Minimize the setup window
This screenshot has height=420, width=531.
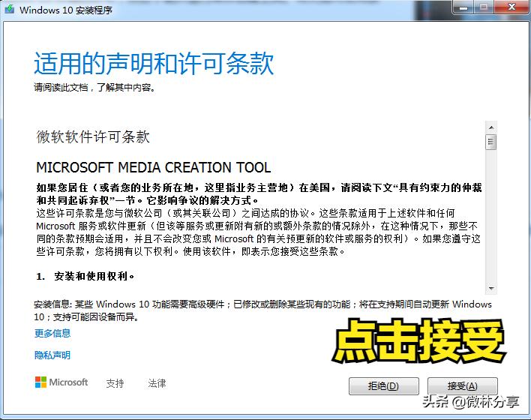point(463,7)
